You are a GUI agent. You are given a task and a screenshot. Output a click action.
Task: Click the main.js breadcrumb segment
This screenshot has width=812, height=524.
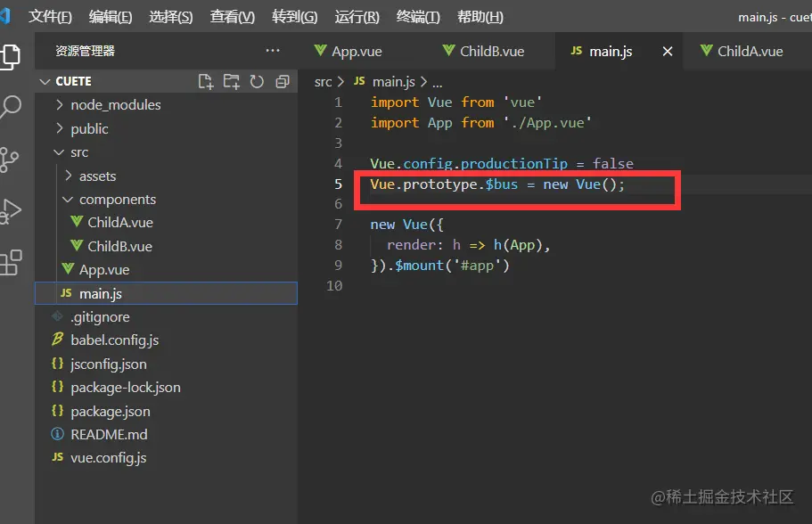click(x=394, y=82)
